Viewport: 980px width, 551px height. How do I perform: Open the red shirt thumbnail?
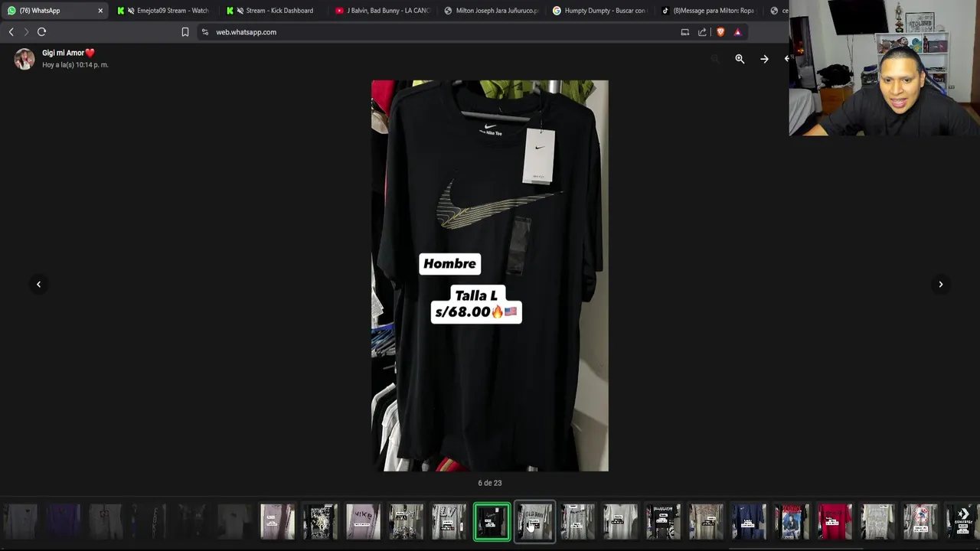pos(835,522)
